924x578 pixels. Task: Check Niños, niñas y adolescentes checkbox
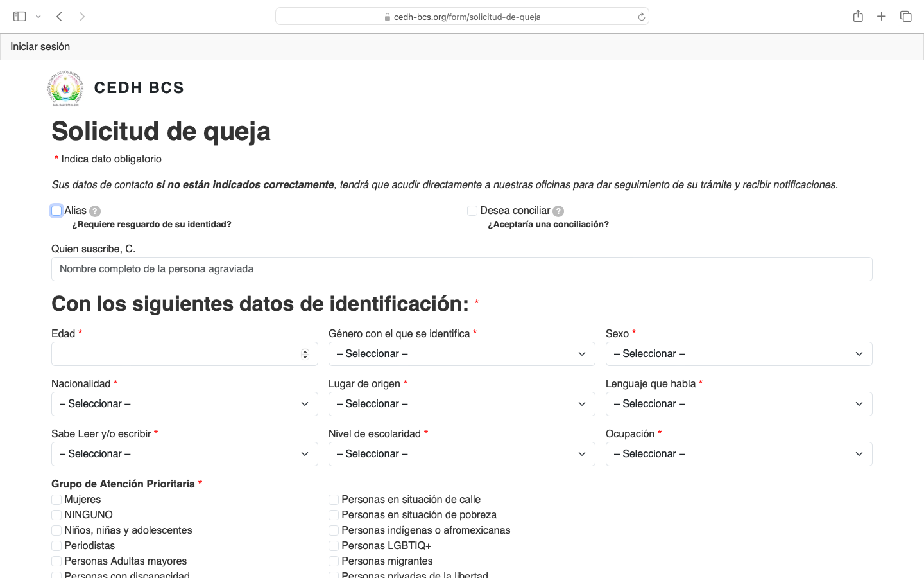coord(56,530)
